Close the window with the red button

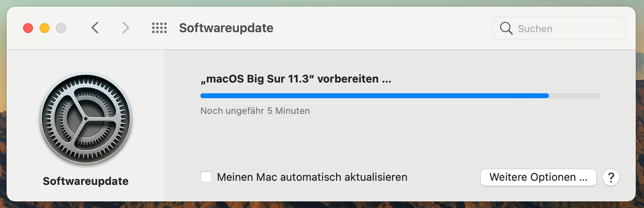coord(28,28)
